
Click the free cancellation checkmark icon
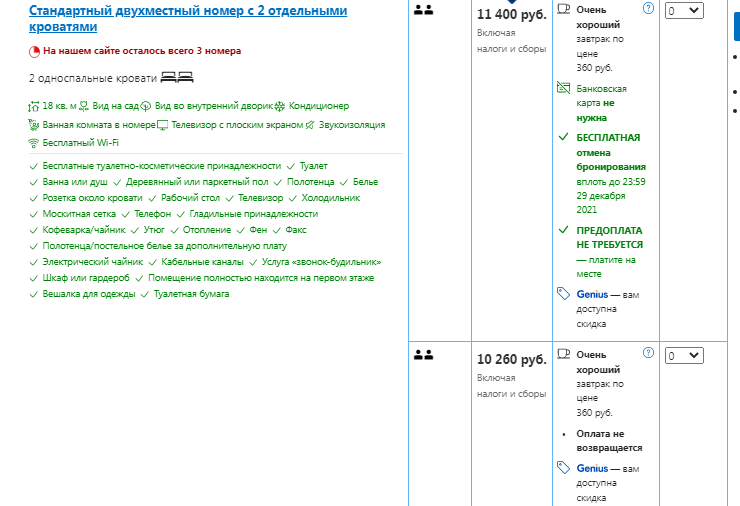click(563, 137)
